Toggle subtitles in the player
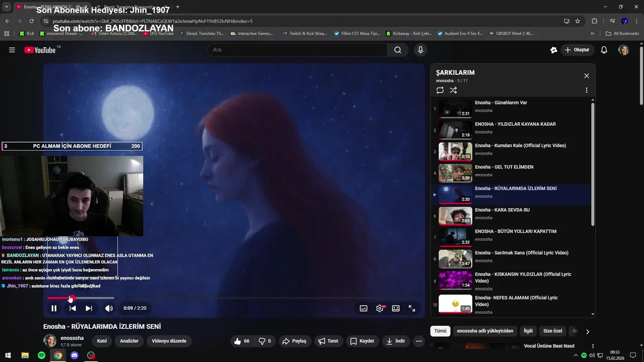The height and width of the screenshot is (362, 644). coord(363,308)
